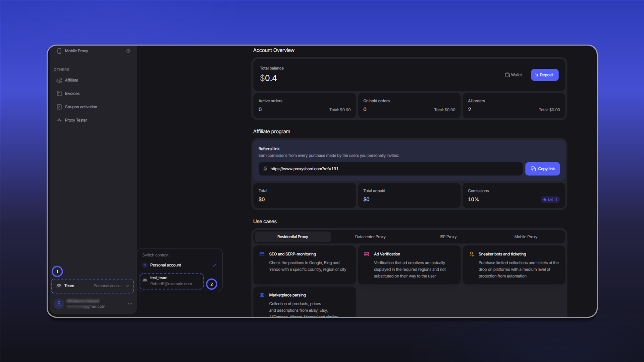Open the On hold orders card

[x=409, y=106]
